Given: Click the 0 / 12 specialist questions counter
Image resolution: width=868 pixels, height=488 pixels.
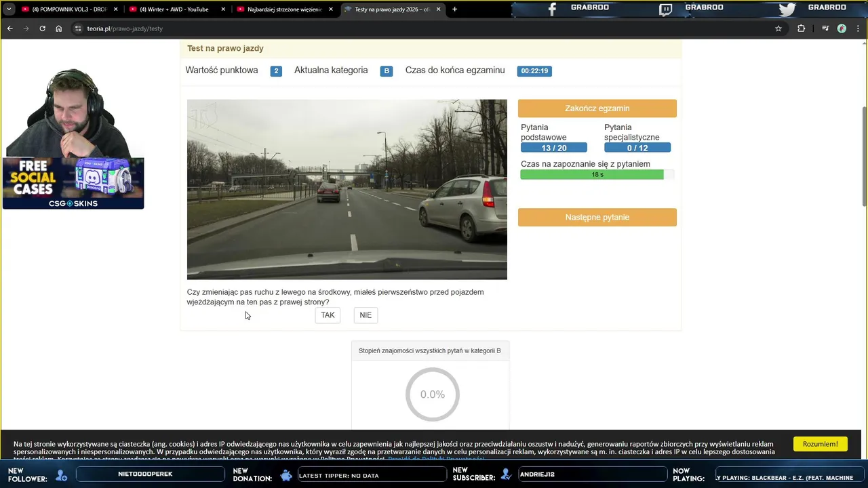Looking at the screenshot, I should point(637,148).
